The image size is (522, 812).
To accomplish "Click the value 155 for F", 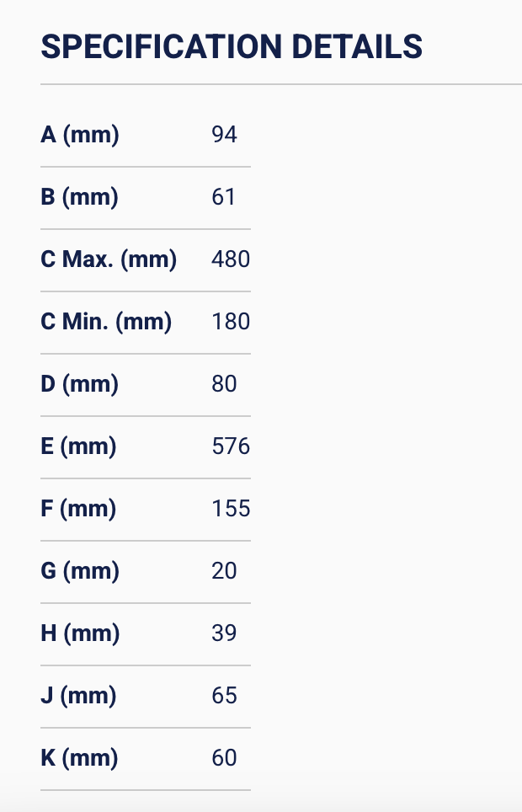I will tap(231, 509).
